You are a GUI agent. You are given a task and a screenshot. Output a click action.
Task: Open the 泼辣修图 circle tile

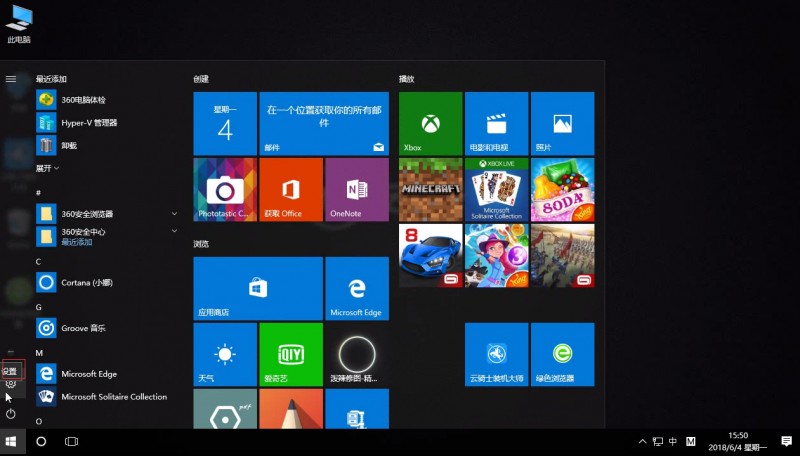[357, 354]
